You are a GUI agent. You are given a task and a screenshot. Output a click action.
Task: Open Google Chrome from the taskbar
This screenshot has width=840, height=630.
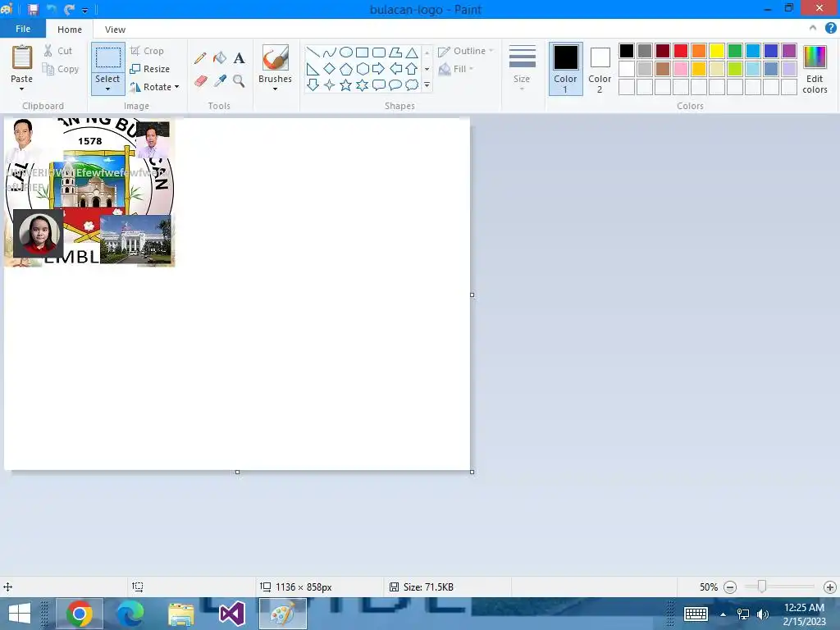pos(80,614)
